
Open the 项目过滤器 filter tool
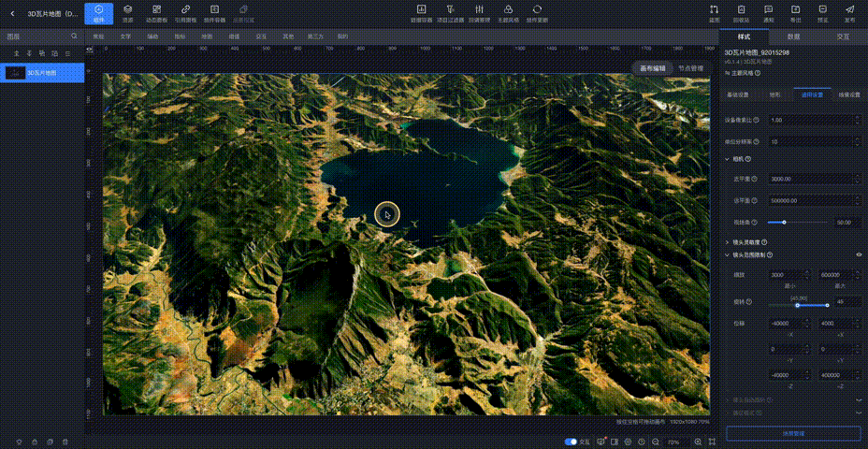pyautogui.click(x=453, y=11)
